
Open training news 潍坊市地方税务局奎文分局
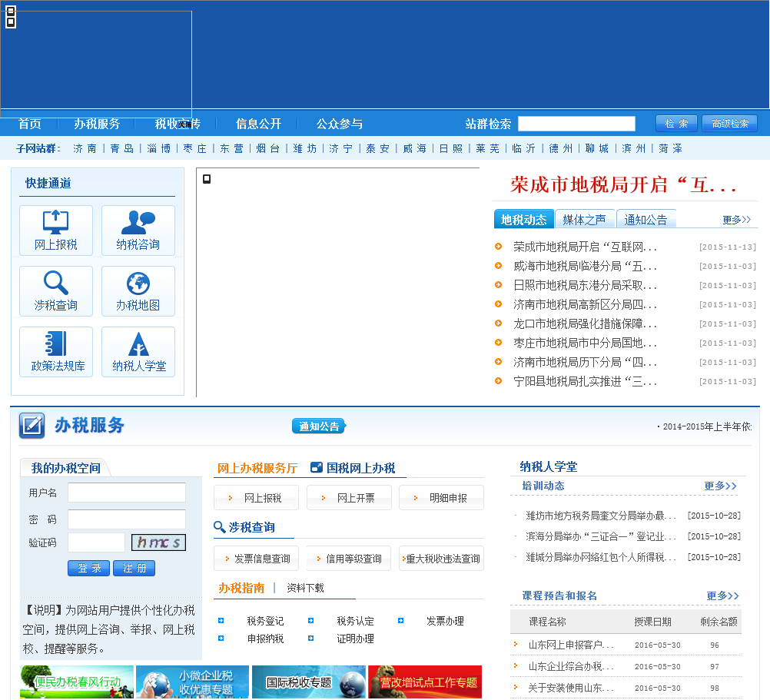601,516
